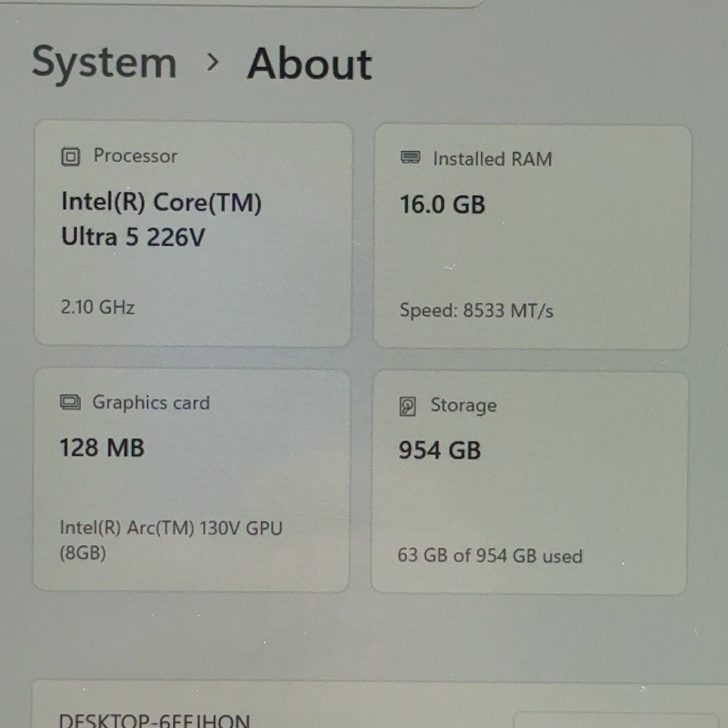Image resolution: width=728 pixels, height=728 pixels.
Task: Select the Graphics card label
Action: (x=151, y=402)
